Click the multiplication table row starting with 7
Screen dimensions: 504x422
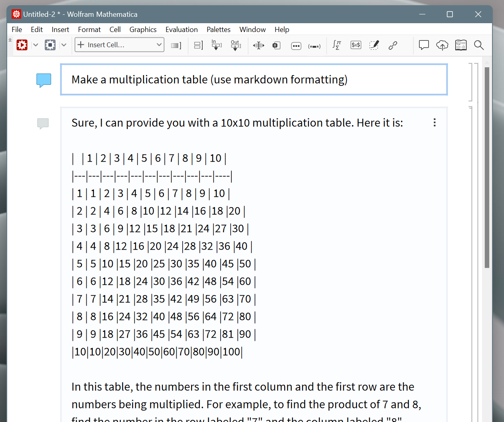[164, 299]
